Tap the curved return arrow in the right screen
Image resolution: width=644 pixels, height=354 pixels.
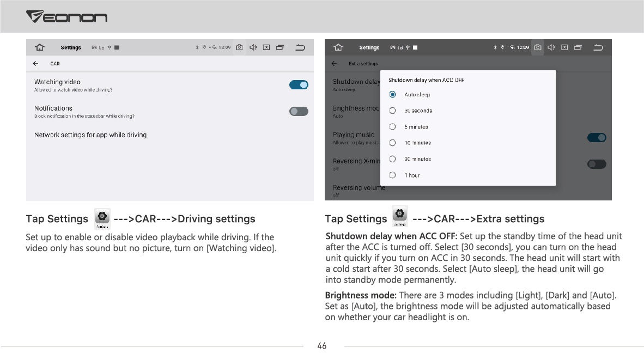(598, 47)
